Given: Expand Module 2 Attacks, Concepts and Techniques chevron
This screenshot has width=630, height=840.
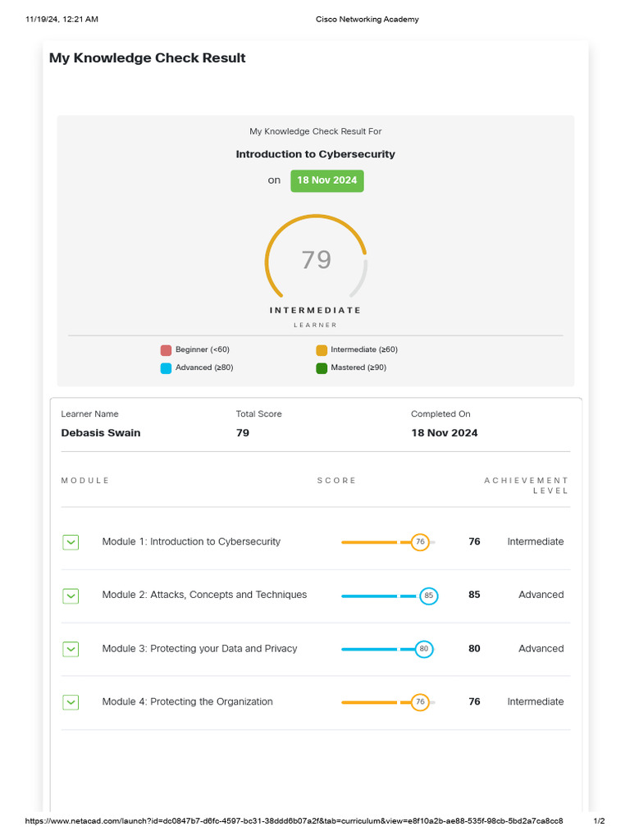Looking at the screenshot, I should point(71,596).
